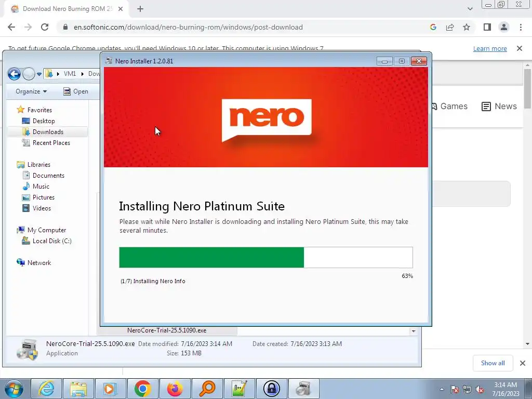Bookmark this page with star icon

(467, 27)
